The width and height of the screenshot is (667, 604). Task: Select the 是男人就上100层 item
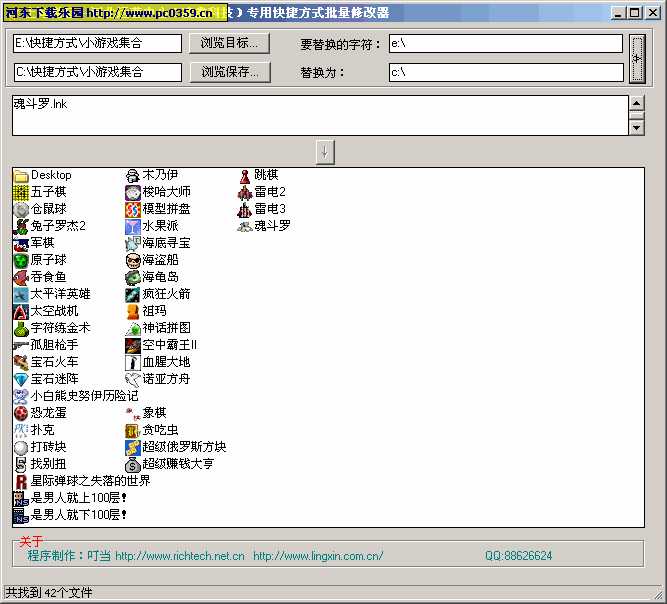pyautogui.click(x=70, y=498)
